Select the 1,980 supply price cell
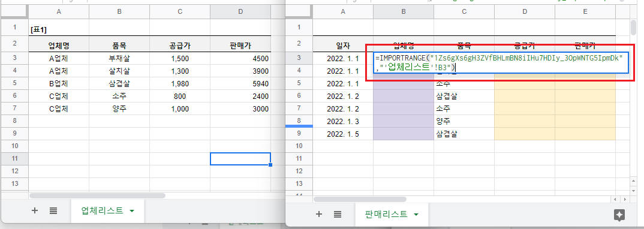 tap(180, 84)
